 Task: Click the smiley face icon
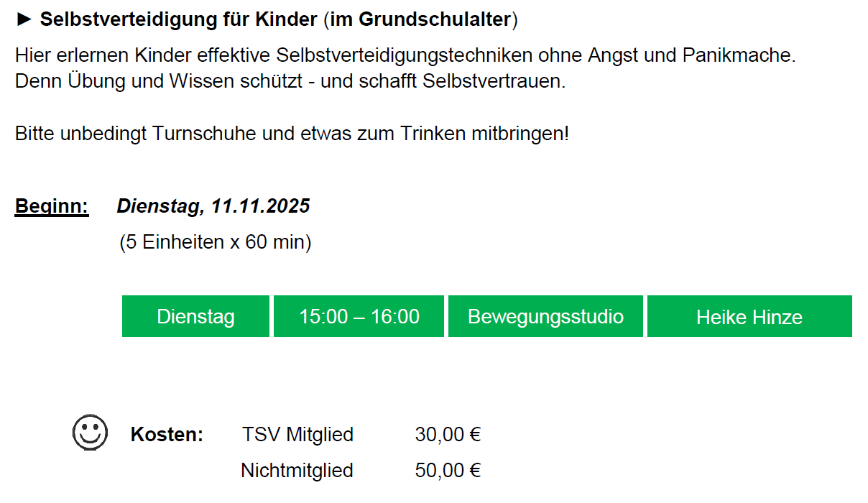91,433
